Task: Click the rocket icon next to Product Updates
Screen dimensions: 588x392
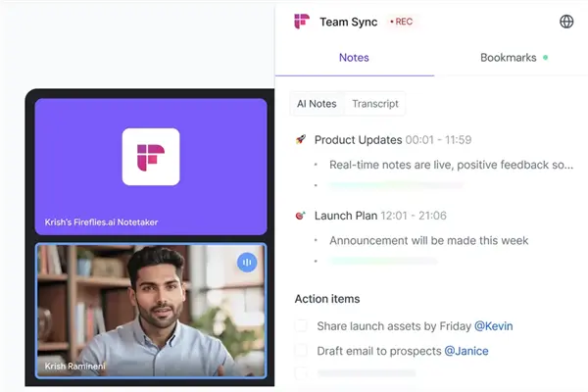Action: pos(301,140)
